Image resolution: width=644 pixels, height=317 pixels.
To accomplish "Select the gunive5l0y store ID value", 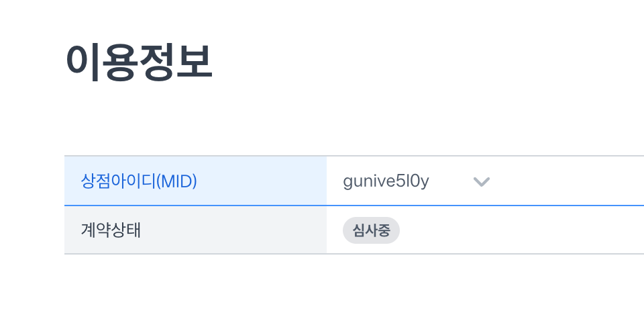I will [386, 181].
